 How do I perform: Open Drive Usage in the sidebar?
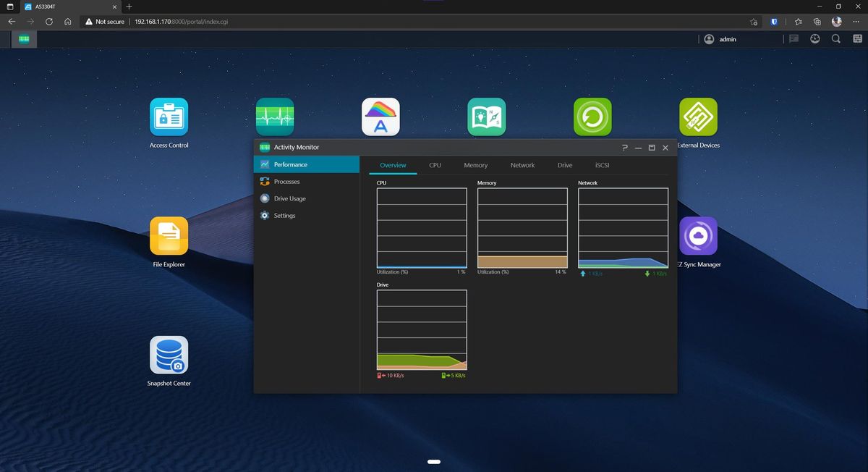click(307, 198)
